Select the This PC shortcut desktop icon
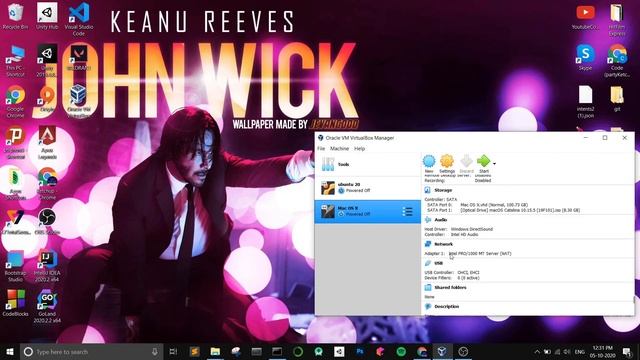The width and height of the screenshot is (640, 360). tap(16, 61)
